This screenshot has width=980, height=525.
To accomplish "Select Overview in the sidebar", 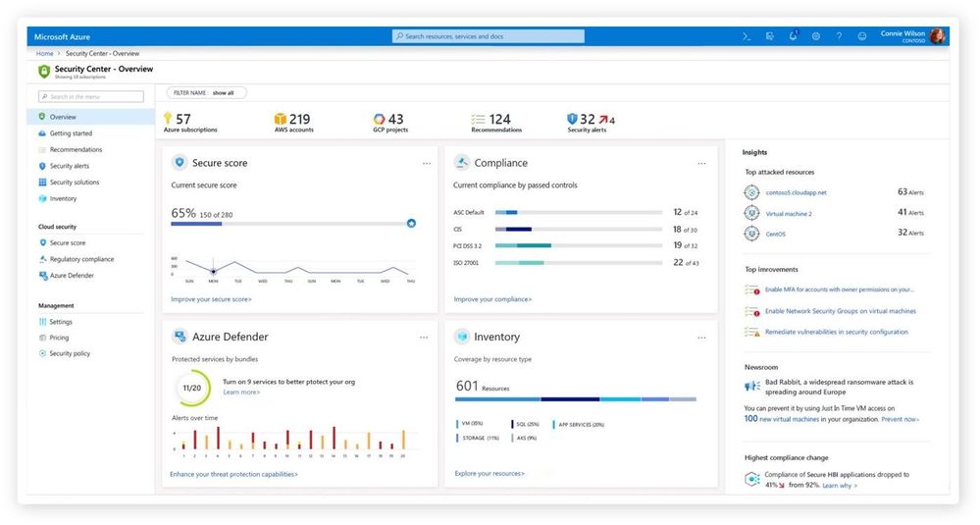I will point(91,117).
